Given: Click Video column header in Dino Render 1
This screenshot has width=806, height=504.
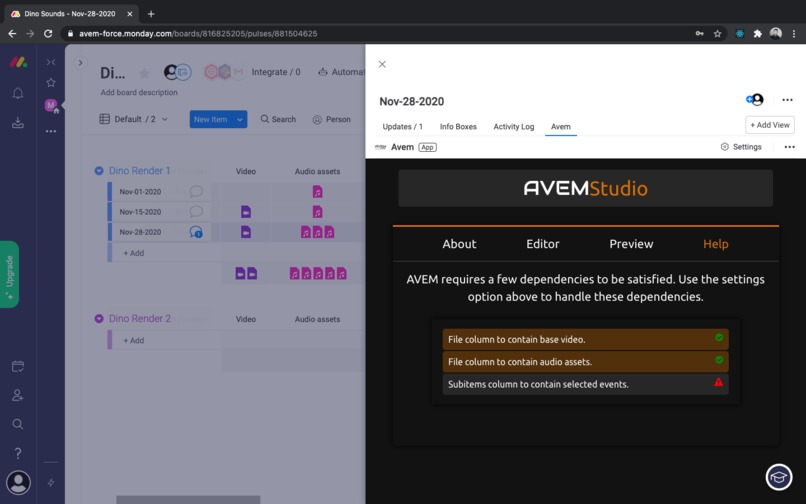Looking at the screenshot, I should [x=246, y=171].
